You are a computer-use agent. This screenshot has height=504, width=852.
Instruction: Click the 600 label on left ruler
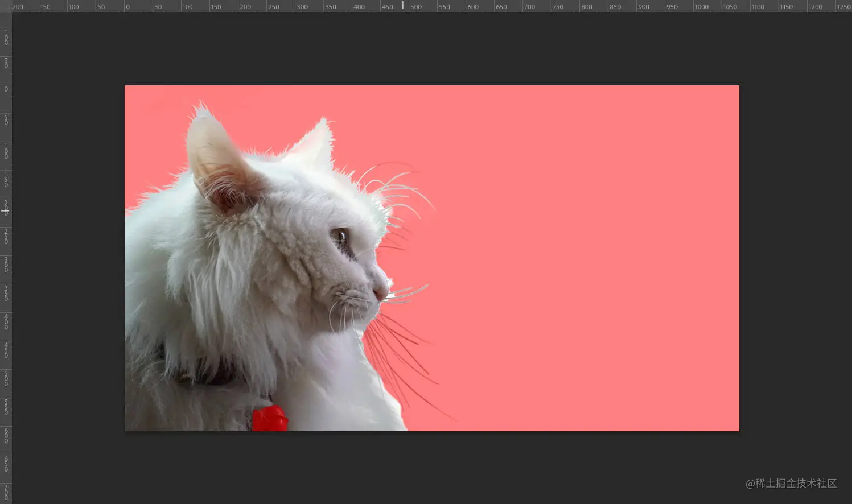[6, 434]
